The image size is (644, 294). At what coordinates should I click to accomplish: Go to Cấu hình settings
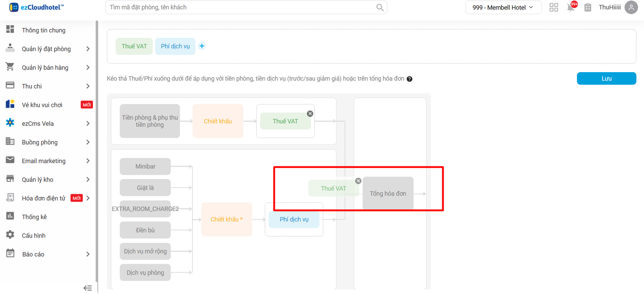[33, 235]
